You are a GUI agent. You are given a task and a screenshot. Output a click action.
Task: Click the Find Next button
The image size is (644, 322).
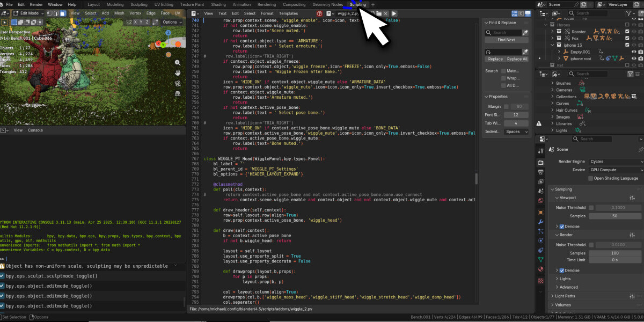click(506, 40)
